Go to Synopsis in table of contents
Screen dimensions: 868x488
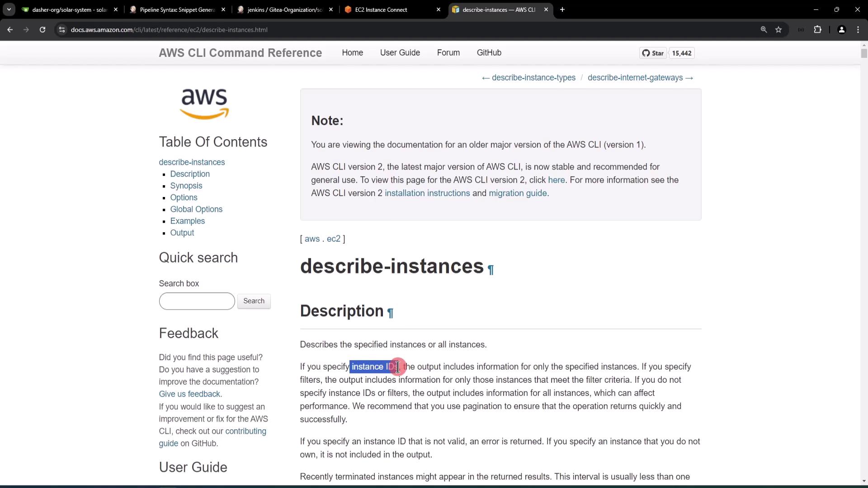click(186, 186)
